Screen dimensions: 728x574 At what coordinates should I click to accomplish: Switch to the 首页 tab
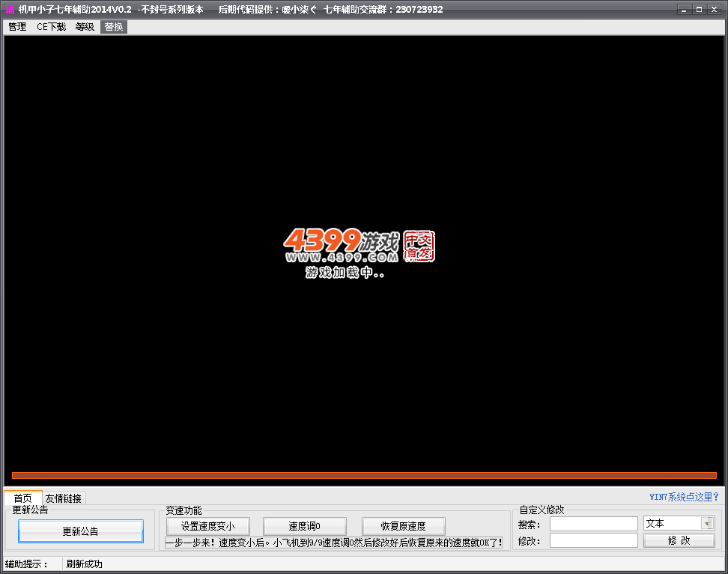click(x=22, y=498)
